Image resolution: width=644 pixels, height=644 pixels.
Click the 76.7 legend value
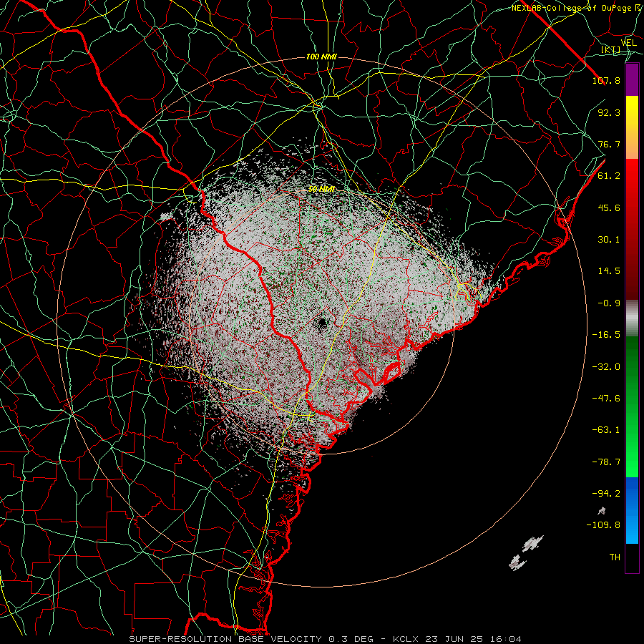(609, 144)
